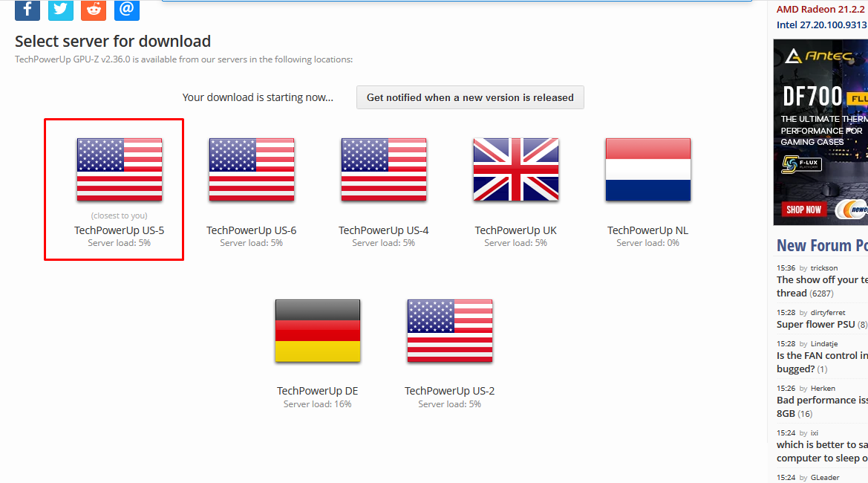
Task: View forum user Herken's profile
Action: [823, 389]
